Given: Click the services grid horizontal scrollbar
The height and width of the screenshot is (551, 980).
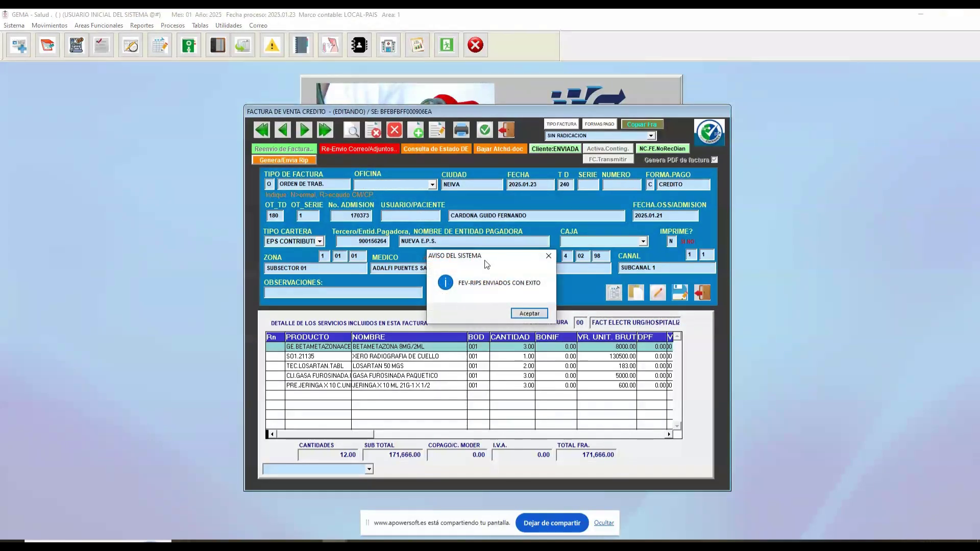Looking at the screenshot, I should click(x=470, y=434).
